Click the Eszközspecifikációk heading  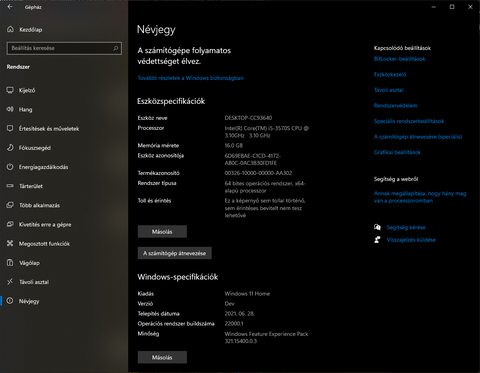171,101
